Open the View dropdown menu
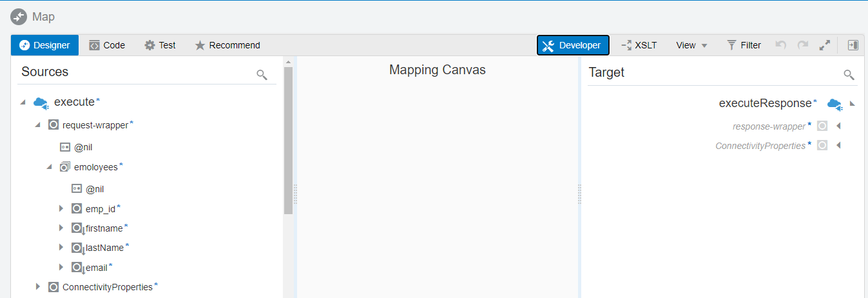Viewport: 868px width, 298px height. (x=691, y=45)
